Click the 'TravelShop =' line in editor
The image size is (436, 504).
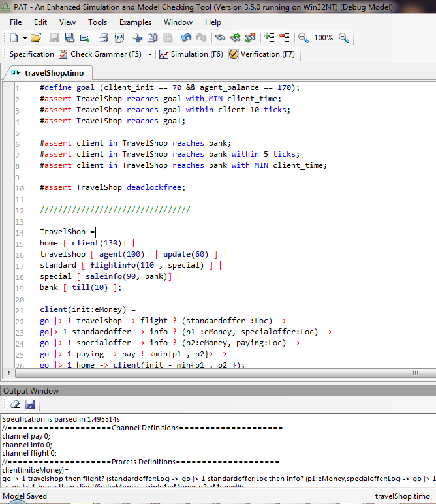[67, 232]
